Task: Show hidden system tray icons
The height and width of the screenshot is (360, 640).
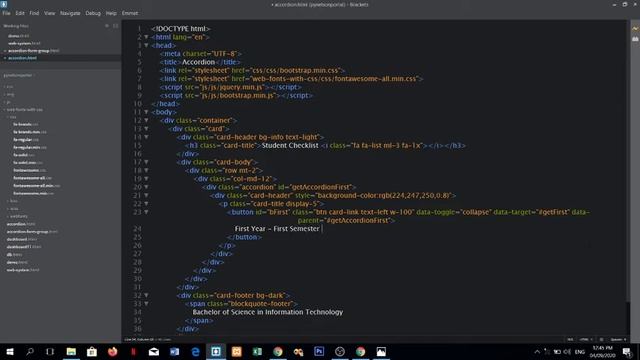Action: click(537, 351)
